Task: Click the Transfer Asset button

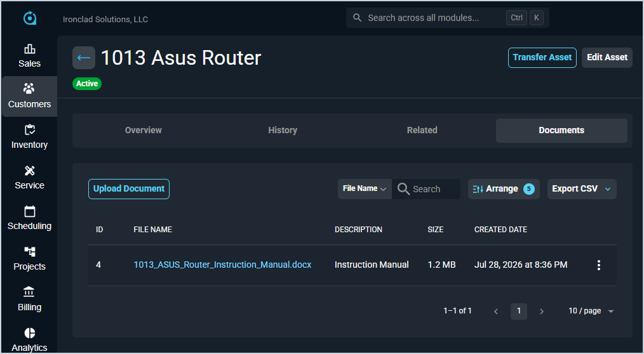Action: (542, 58)
